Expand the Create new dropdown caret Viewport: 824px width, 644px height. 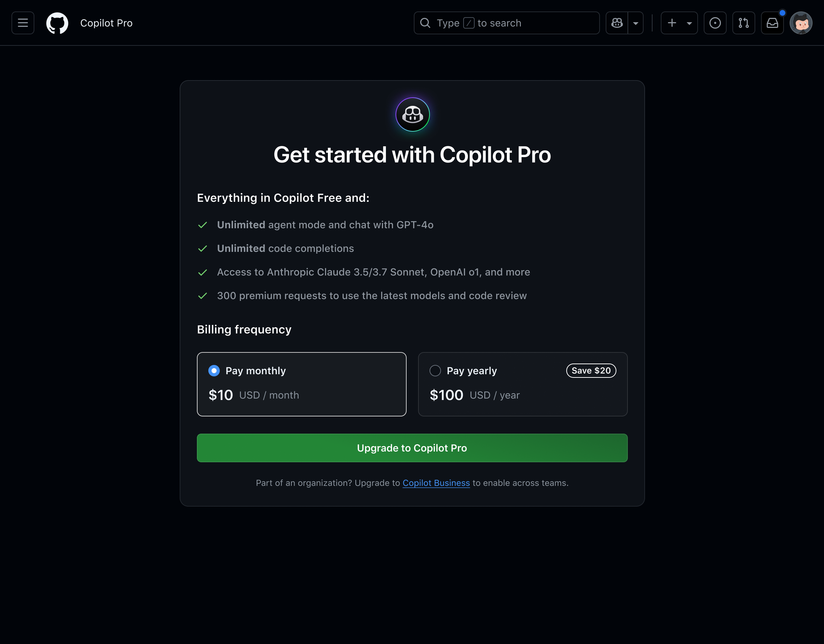pyautogui.click(x=689, y=23)
